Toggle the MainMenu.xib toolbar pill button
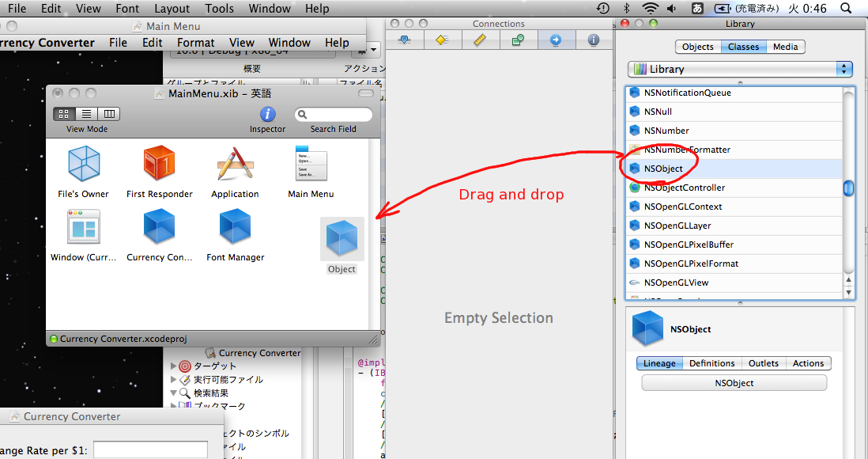Viewport: 868px width, 459px height. pyautogui.click(x=366, y=93)
